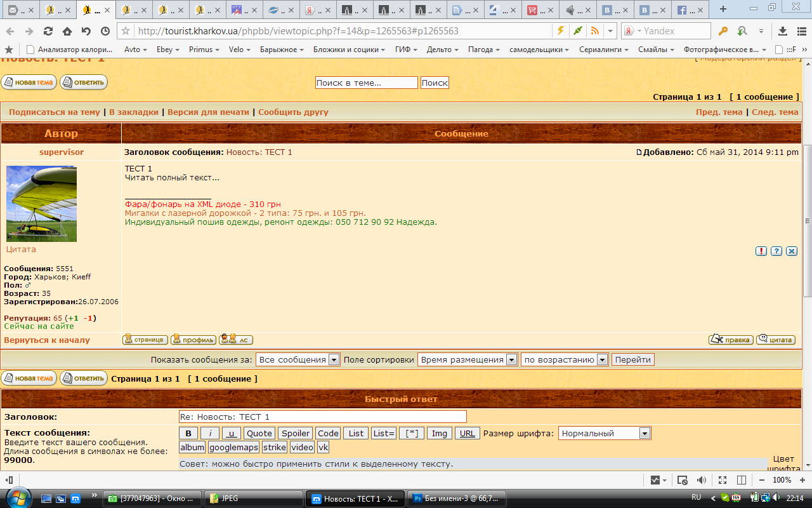Toggle bold formatting button B

coord(188,433)
